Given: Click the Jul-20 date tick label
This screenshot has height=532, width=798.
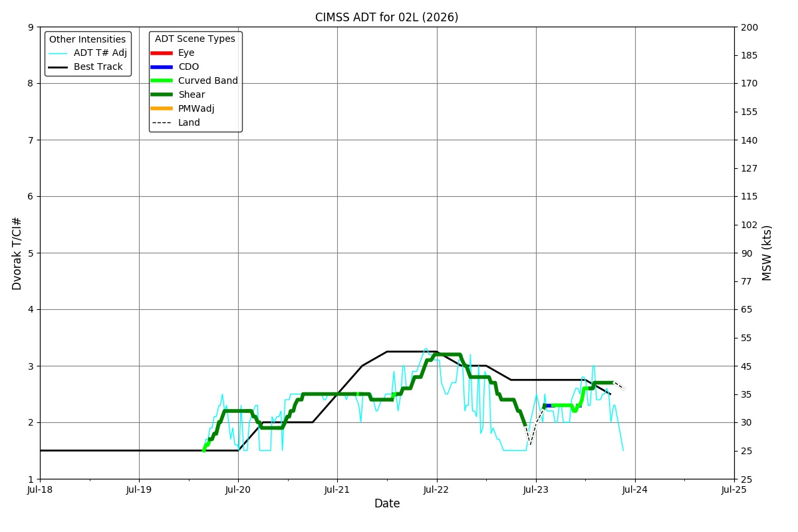Looking at the screenshot, I should point(238,489).
